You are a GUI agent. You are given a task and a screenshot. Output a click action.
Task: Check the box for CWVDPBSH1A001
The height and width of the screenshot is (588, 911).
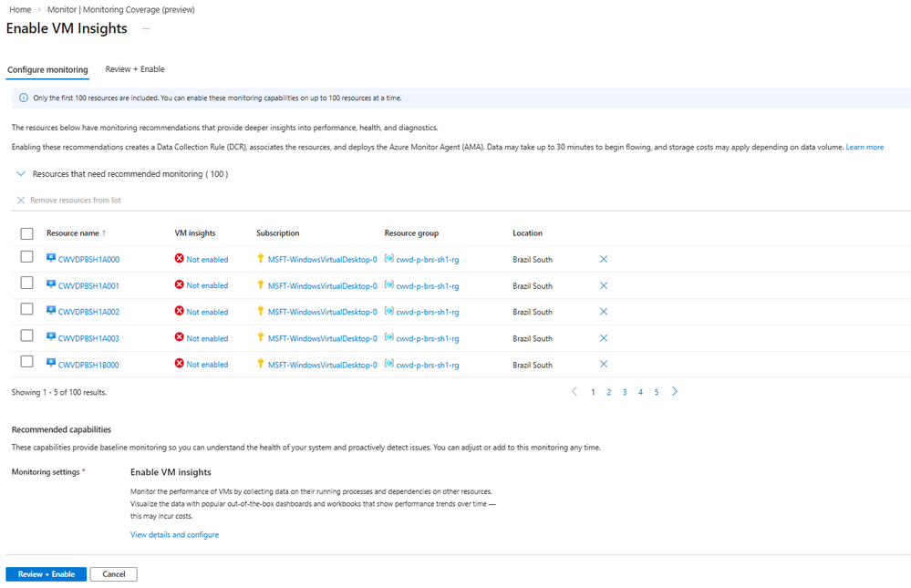click(x=26, y=283)
